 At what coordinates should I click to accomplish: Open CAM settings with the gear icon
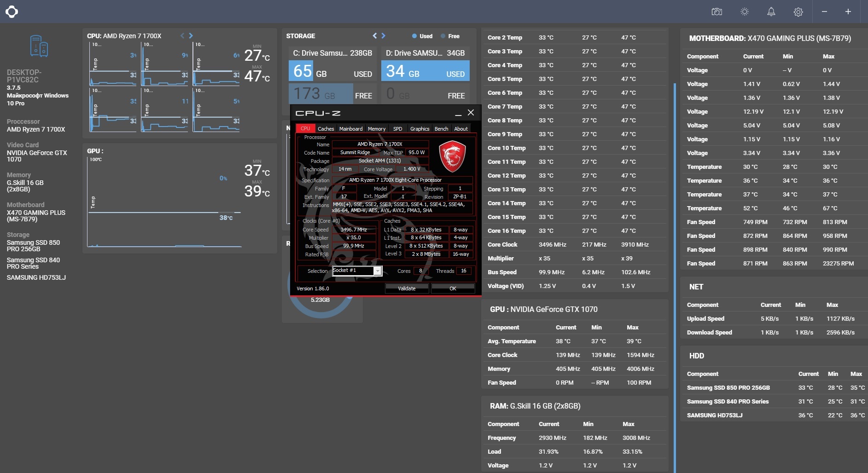(798, 12)
